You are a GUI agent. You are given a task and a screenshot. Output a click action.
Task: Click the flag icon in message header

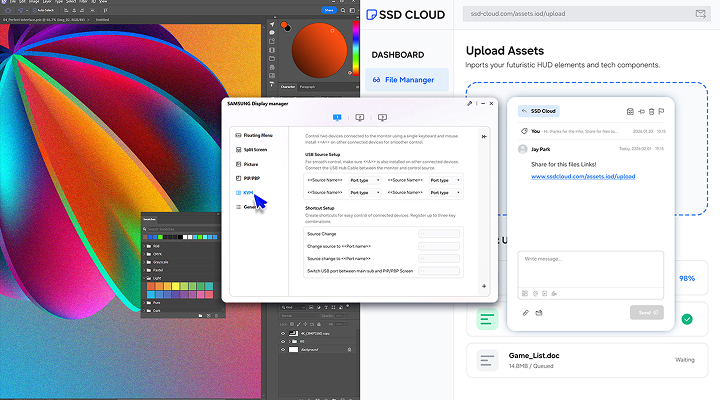(x=661, y=112)
